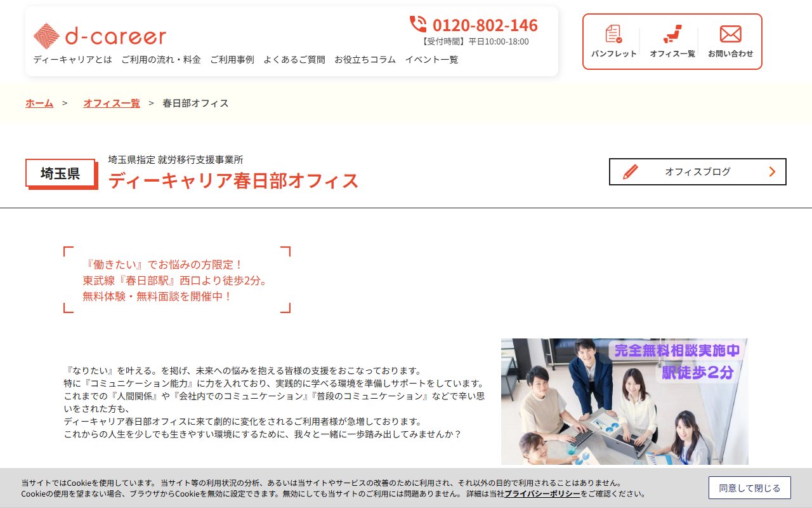Open よくあるご質問 menu item

click(x=294, y=60)
